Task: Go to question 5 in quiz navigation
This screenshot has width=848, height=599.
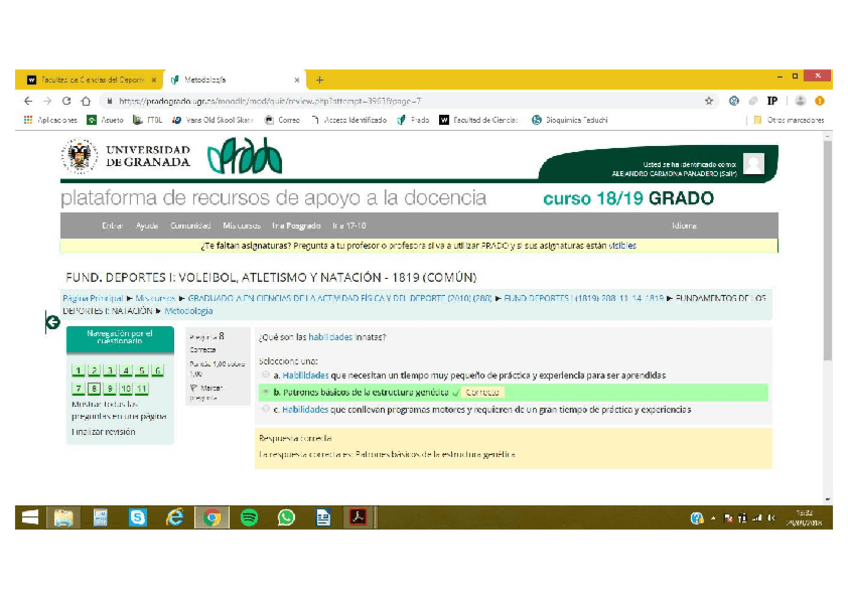Action: [142, 371]
